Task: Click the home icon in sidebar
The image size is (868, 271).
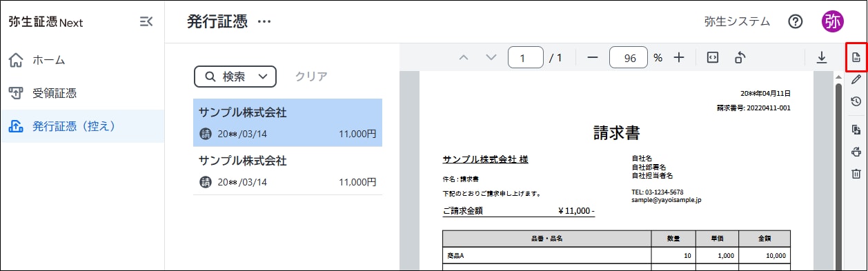Action: click(x=16, y=60)
